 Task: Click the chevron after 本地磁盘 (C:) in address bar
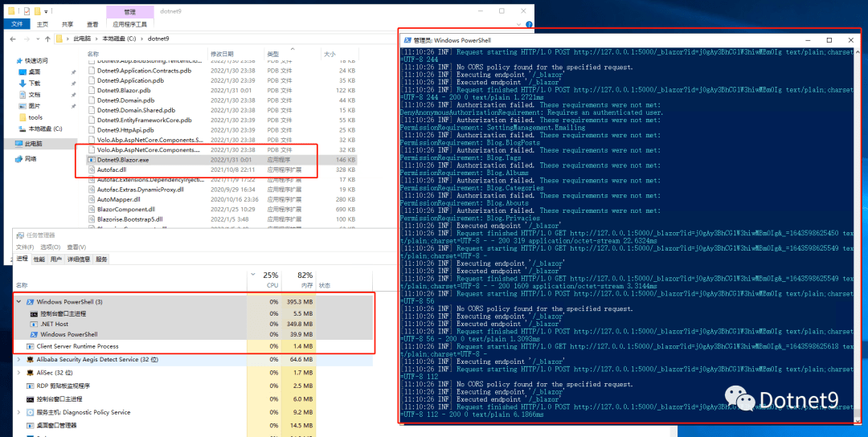click(x=143, y=39)
